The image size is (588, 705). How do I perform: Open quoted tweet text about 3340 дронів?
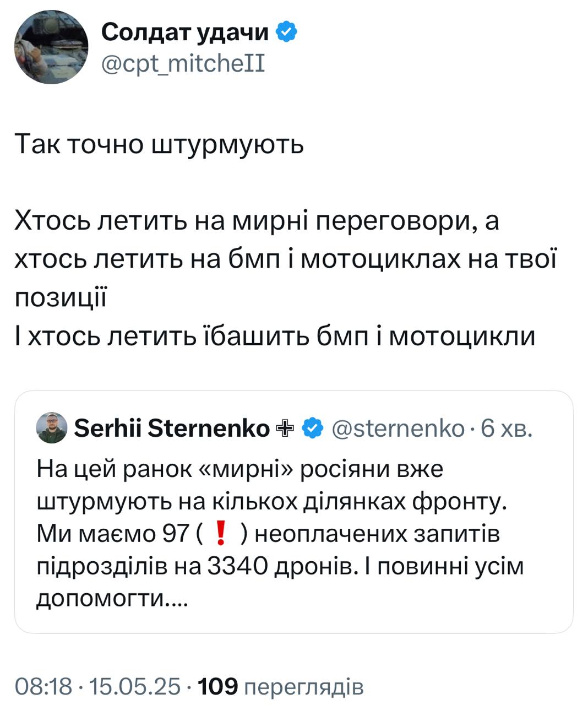tap(280, 566)
